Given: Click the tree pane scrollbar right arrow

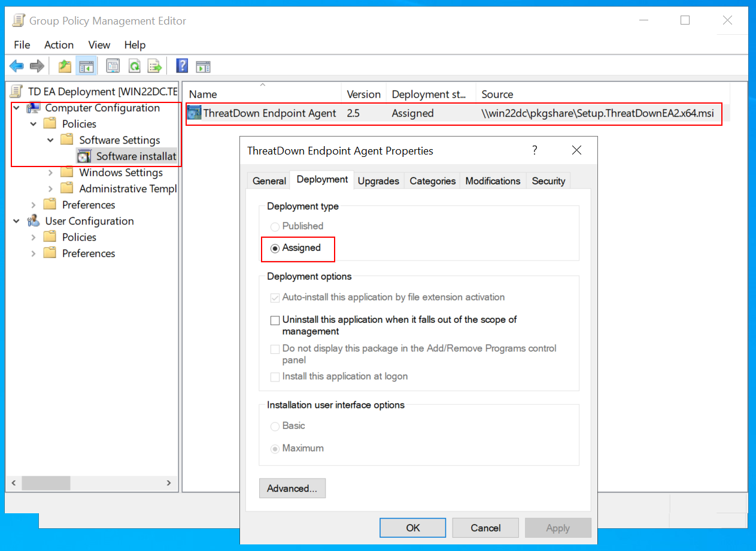Looking at the screenshot, I should (x=169, y=483).
